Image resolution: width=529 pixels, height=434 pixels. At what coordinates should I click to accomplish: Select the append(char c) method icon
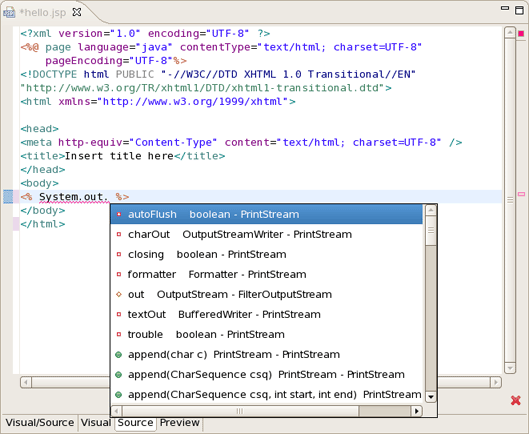click(x=118, y=355)
